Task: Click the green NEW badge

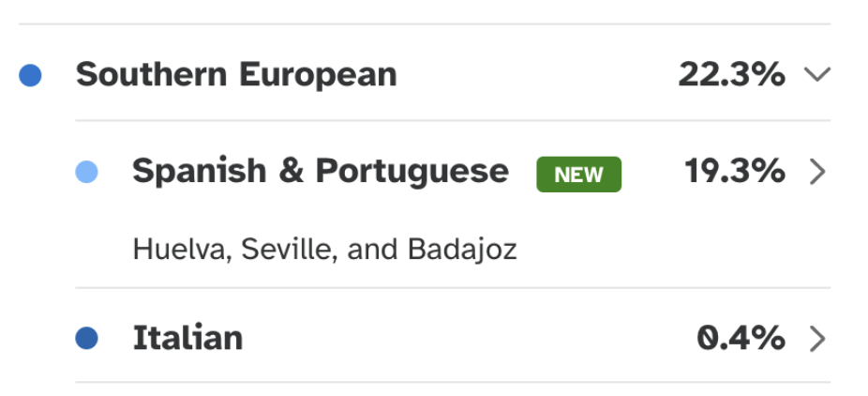Action: 578,174
